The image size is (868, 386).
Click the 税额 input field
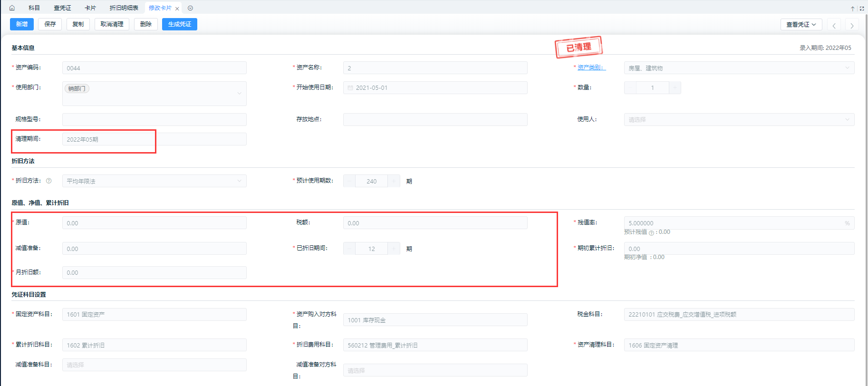tap(435, 223)
